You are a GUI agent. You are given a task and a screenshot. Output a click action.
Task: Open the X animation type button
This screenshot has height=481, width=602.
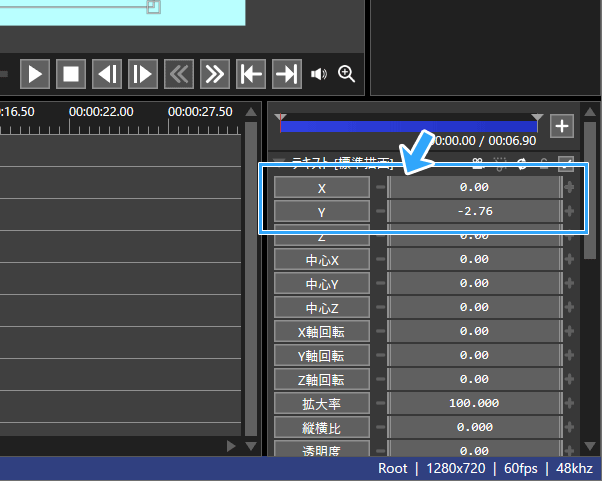point(322,188)
